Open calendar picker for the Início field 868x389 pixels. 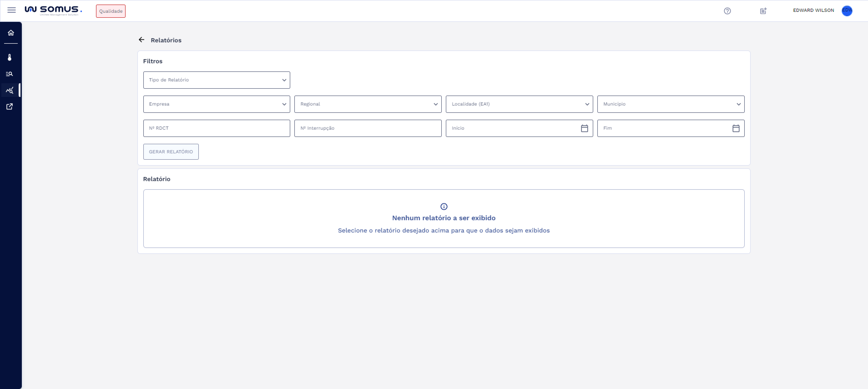[584, 129]
